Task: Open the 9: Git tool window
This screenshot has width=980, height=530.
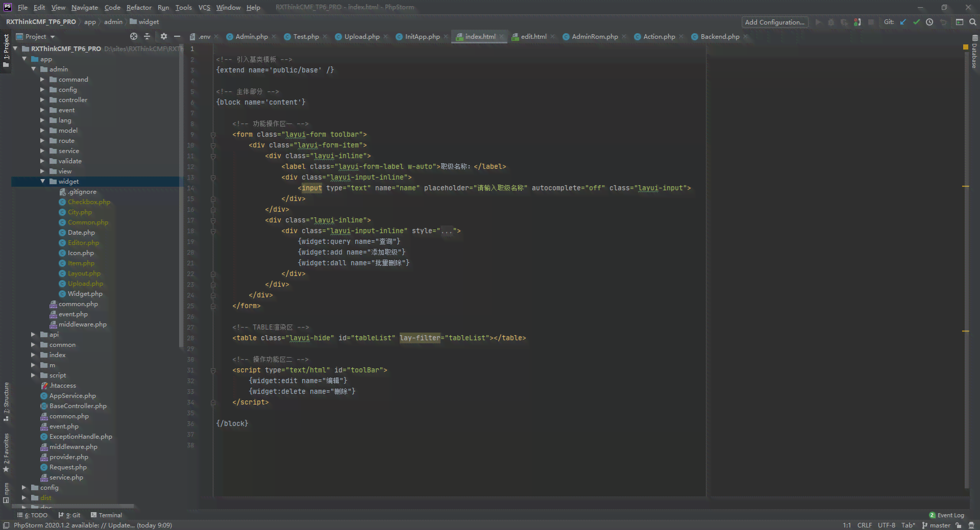Action: click(69, 515)
